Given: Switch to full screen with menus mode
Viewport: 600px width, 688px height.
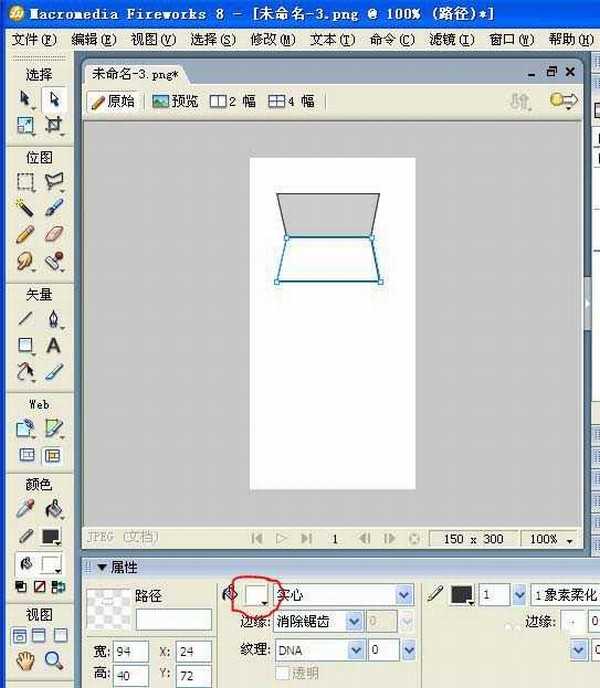Looking at the screenshot, I should click(39, 635).
